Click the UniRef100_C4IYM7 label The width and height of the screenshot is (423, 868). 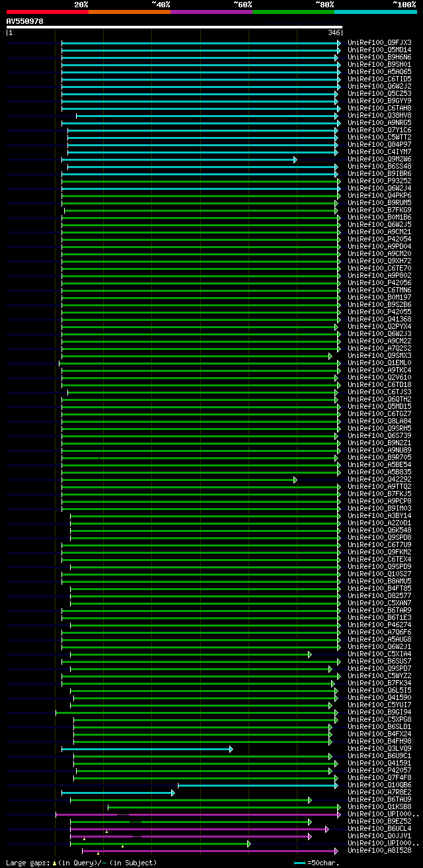pyautogui.click(x=379, y=152)
